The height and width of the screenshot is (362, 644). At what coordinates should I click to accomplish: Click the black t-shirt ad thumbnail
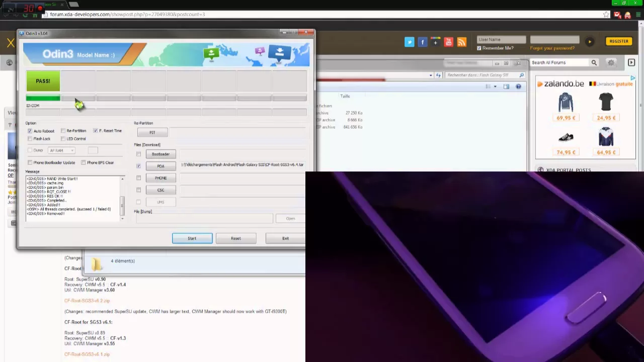point(606,102)
